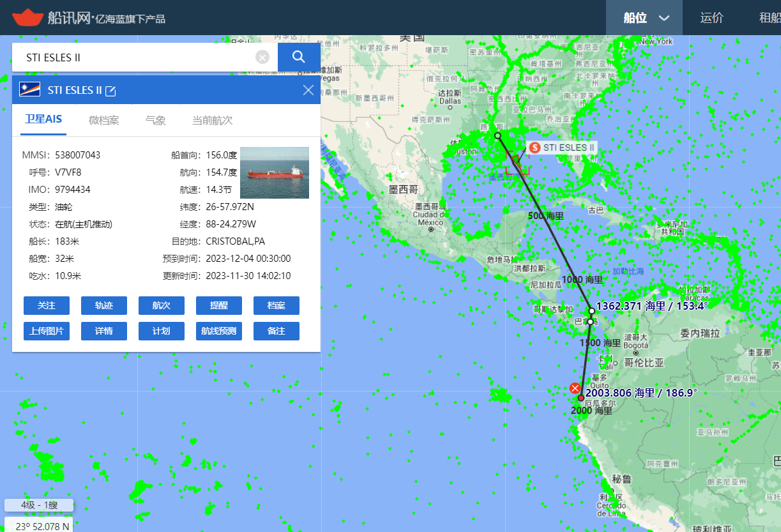Click the 亿海蓝旗下产品 header text
The width and height of the screenshot is (781, 532).
pyautogui.click(x=130, y=19)
